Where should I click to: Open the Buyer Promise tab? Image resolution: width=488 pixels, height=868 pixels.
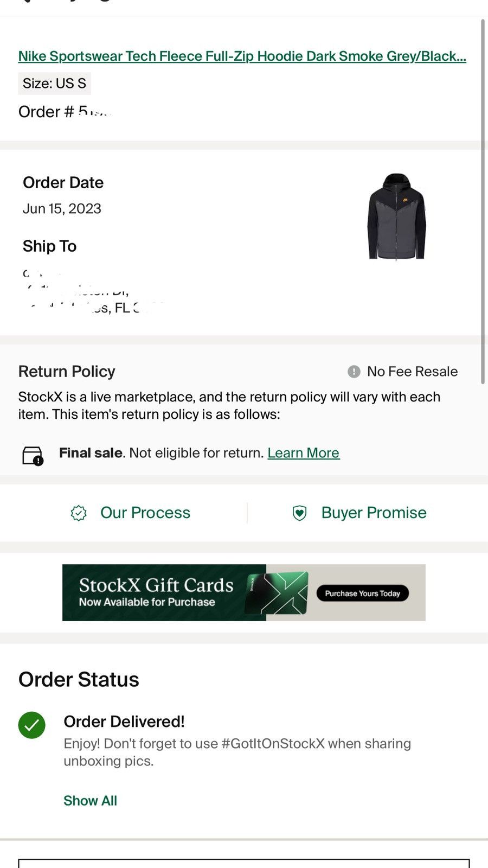pos(359,513)
